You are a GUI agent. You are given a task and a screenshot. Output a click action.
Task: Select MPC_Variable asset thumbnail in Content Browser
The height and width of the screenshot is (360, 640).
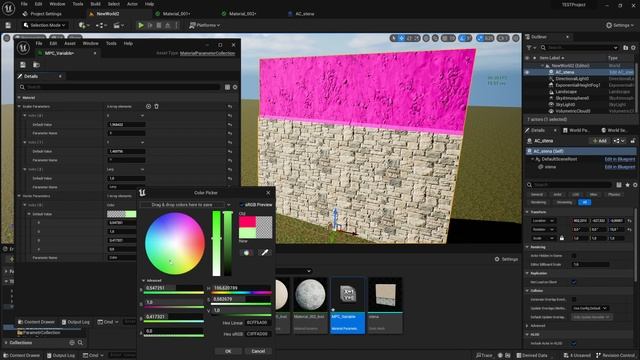click(347, 305)
